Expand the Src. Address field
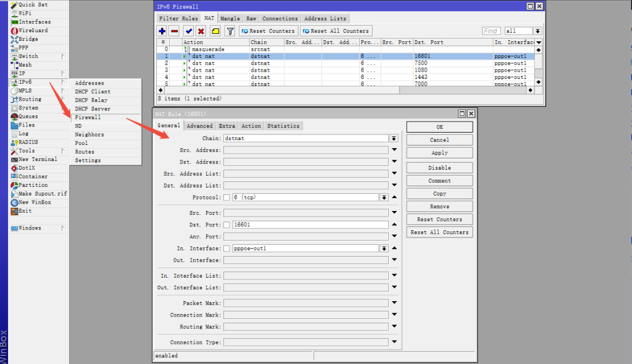Image resolution: width=632 pixels, height=364 pixels. [394, 150]
